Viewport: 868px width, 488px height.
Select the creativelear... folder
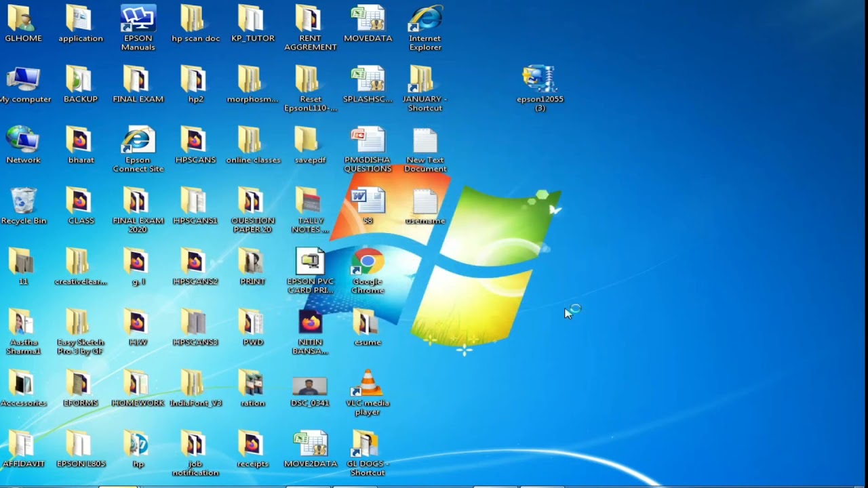[x=80, y=266]
